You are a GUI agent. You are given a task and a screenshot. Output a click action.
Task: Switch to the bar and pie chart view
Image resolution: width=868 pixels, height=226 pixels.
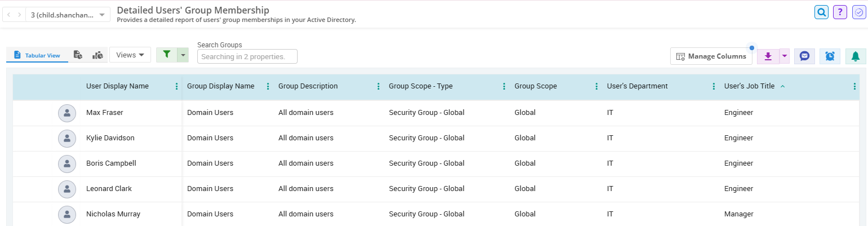98,55
